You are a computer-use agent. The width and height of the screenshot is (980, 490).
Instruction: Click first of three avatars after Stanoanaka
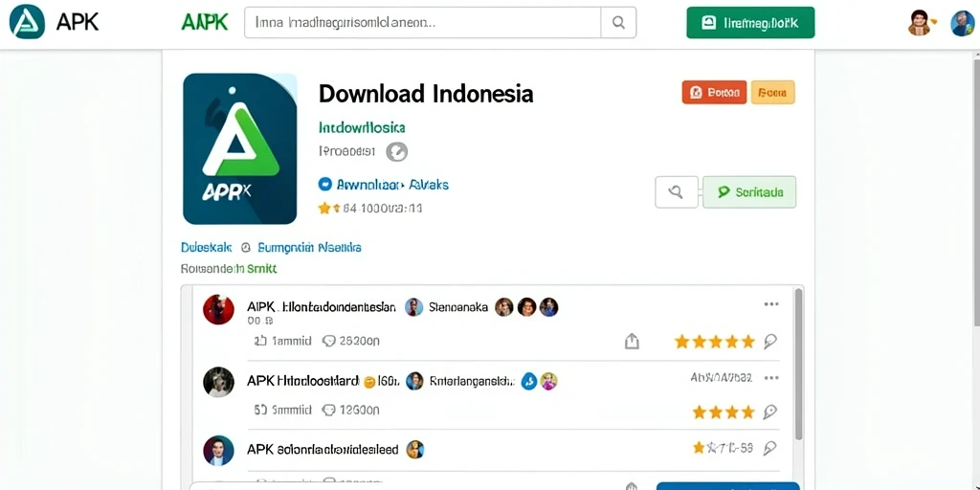tap(504, 307)
